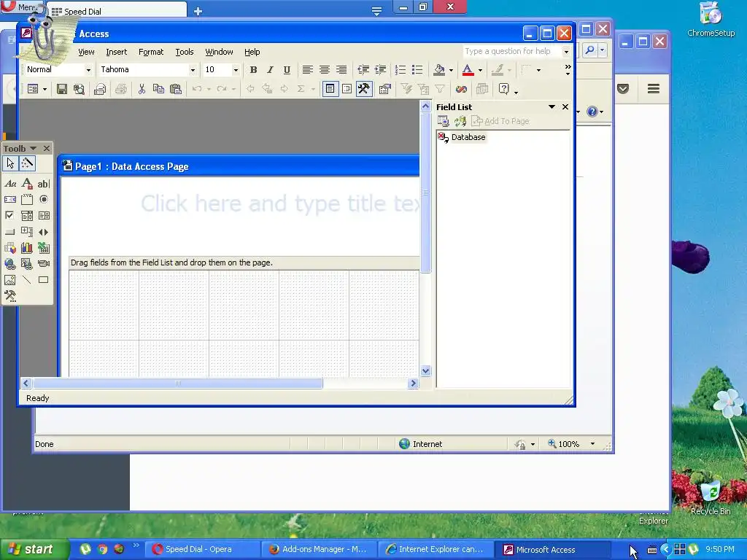Select the Image Hyperlink tool in Toolbox

[x=27, y=264]
